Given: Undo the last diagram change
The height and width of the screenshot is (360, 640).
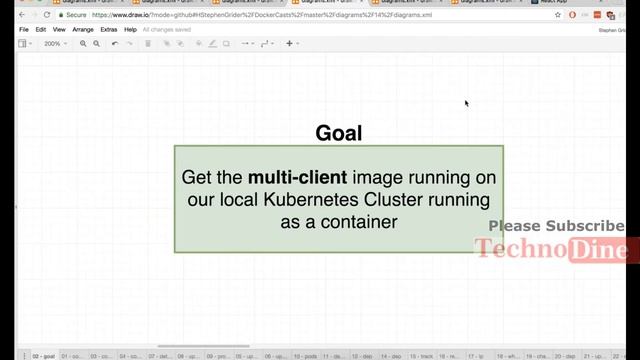Looking at the screenshot, I should click(x=115, y=43).
